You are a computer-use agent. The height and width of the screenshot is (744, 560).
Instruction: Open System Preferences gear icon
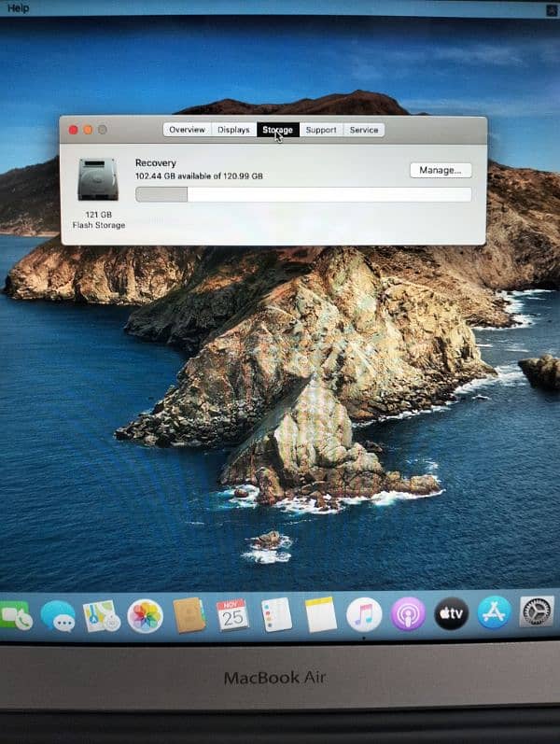coord(537,612)
